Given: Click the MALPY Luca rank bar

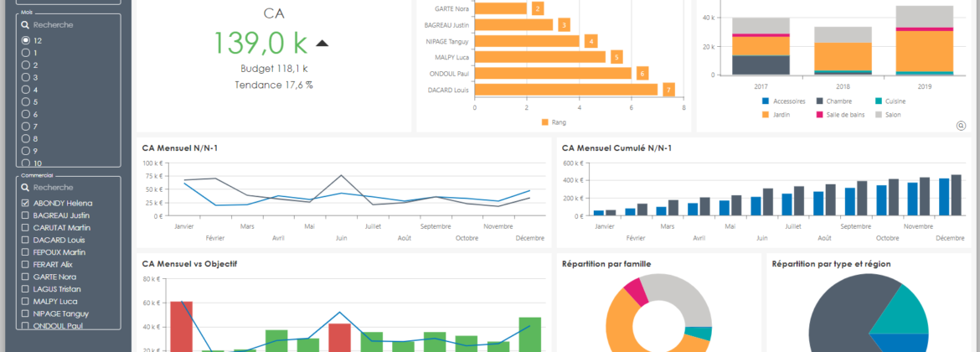Looking at the screenshot, I should click(540, 58).
